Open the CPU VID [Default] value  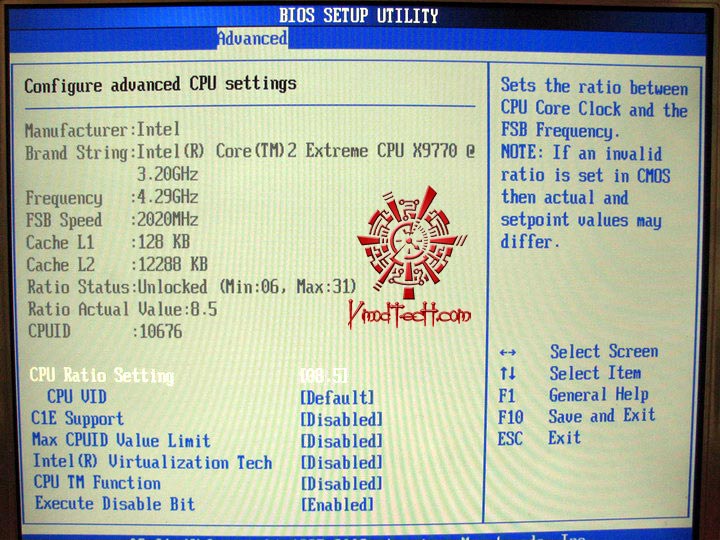(338, 398)
